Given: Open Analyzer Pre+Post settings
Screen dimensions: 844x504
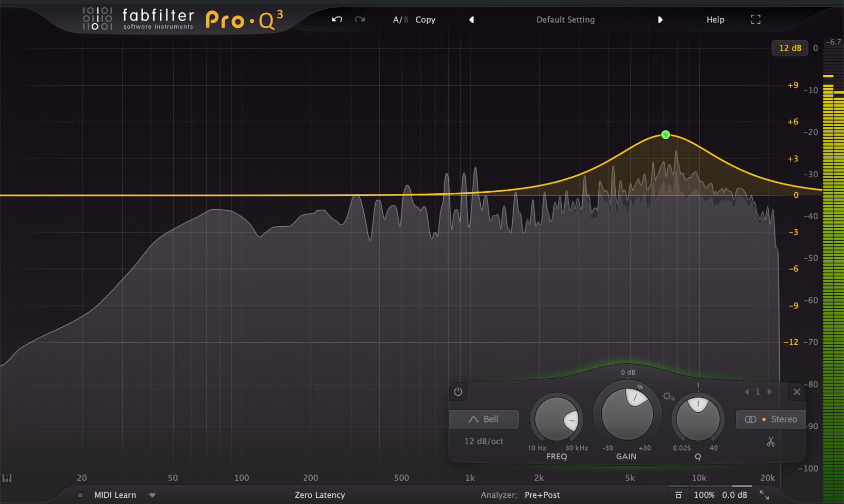Looking at the screenshot, I should [542, 495].
